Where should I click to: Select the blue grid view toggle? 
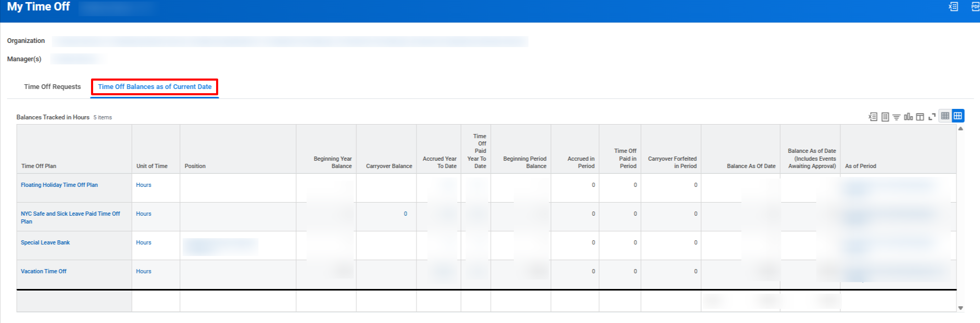point(958,116)
